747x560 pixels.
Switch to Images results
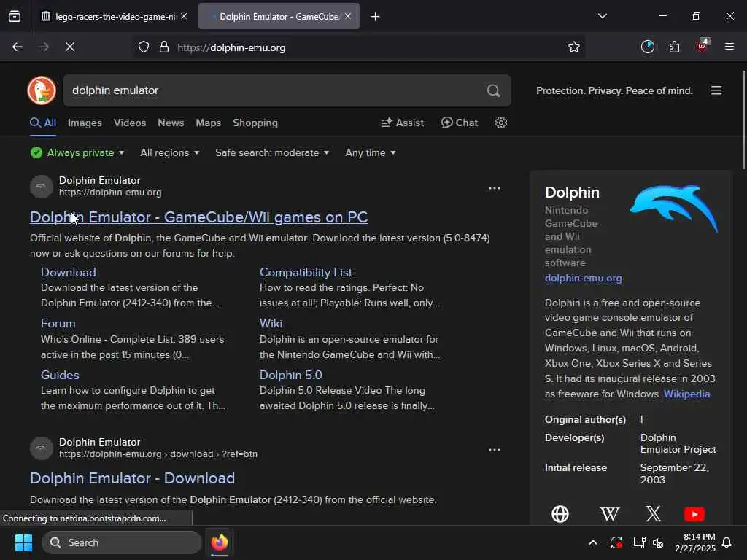(x=85, y=122)
